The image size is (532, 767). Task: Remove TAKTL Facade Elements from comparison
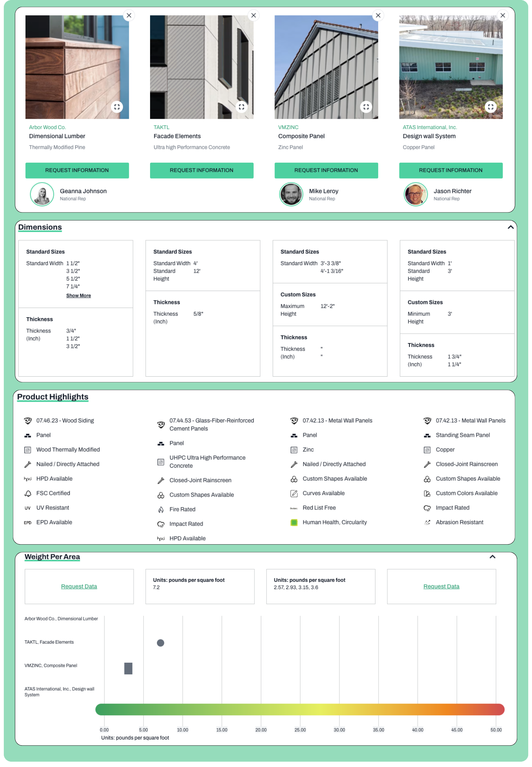point(254,16)
